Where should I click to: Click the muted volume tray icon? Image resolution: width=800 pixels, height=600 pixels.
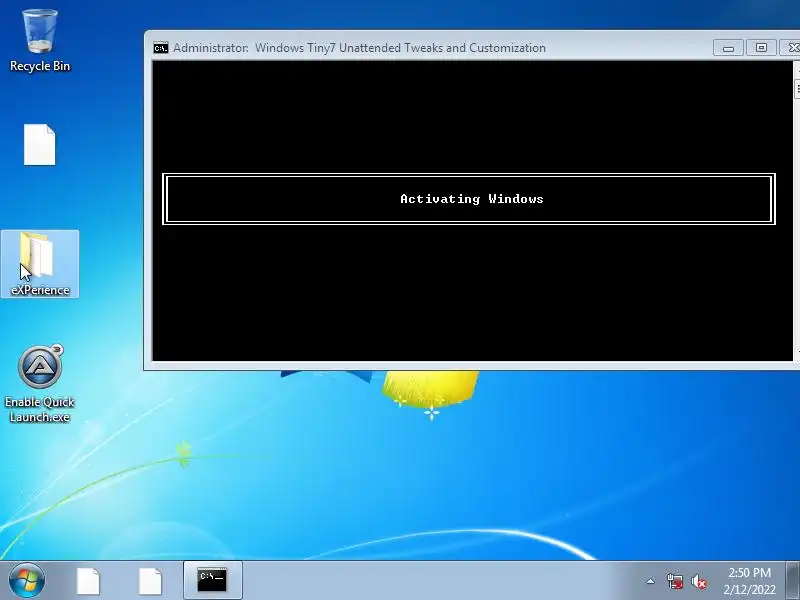point(698,581)
